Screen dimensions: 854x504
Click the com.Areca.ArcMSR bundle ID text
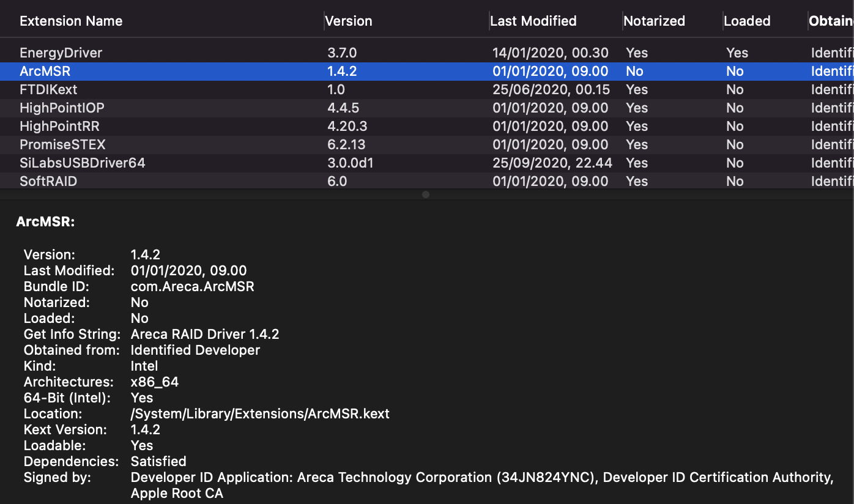192,287
